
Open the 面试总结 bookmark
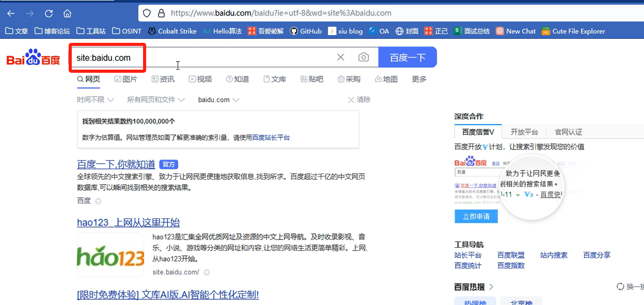(472, 31)
